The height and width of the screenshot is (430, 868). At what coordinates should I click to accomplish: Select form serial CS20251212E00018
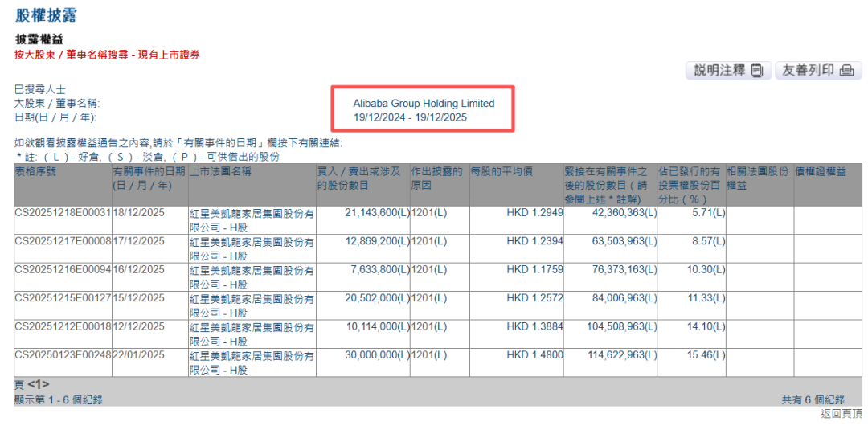tap(63, 327)
